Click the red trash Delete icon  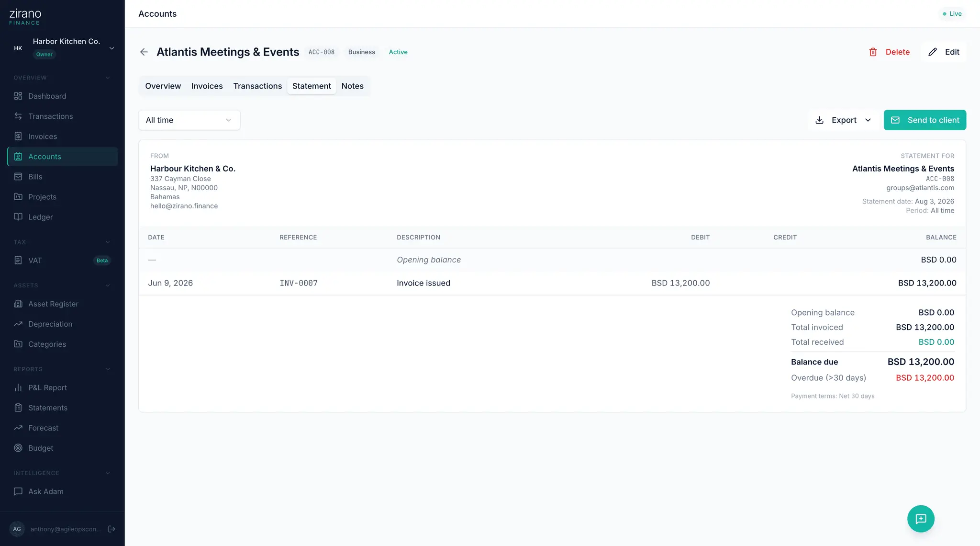click(873, 52)
